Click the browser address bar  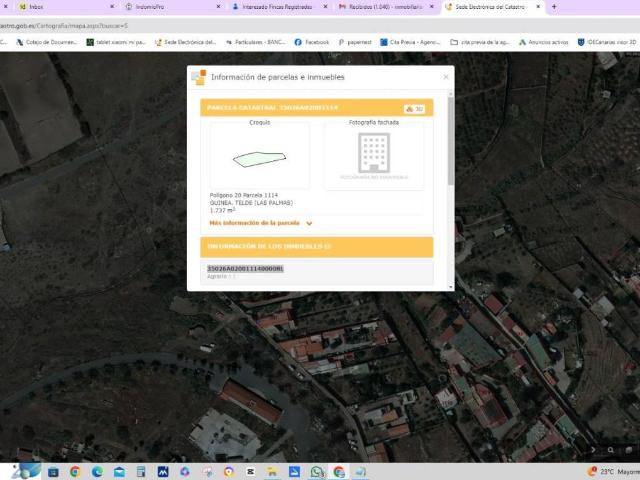point(200,24)
